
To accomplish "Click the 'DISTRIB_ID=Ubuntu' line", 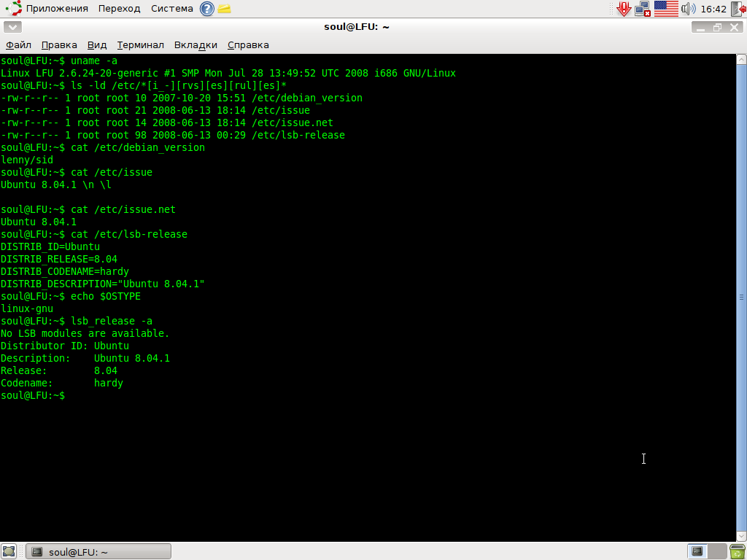I will pos(50,246).
